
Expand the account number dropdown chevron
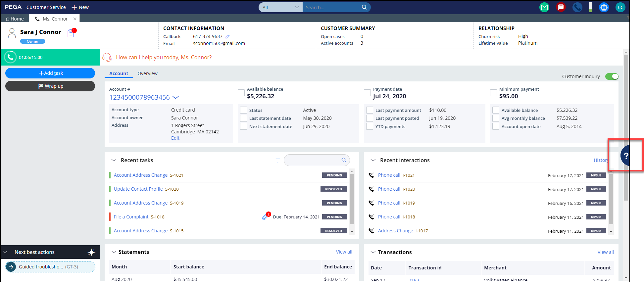click(176, 97)
